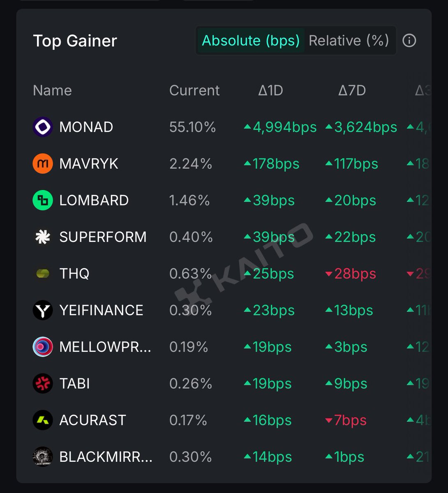Sort by the Δ1D column header
Screen dimensions: 448x493
(x=270, y=90)
